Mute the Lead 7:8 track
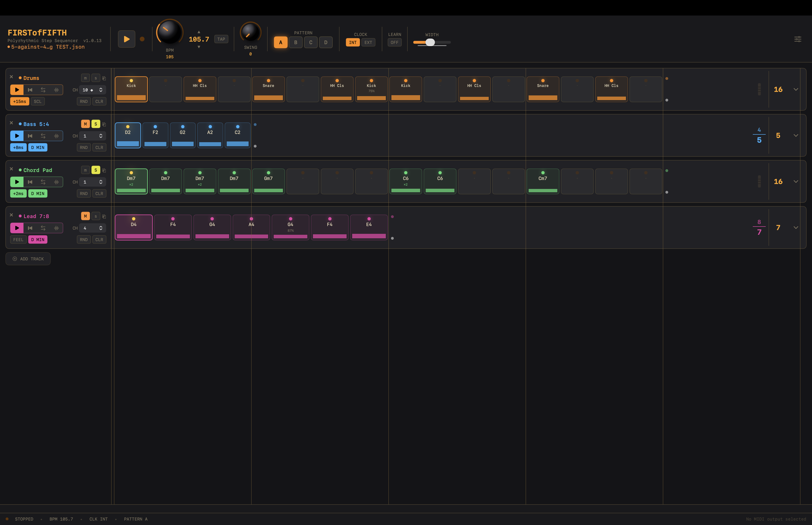 click(85, 216)
